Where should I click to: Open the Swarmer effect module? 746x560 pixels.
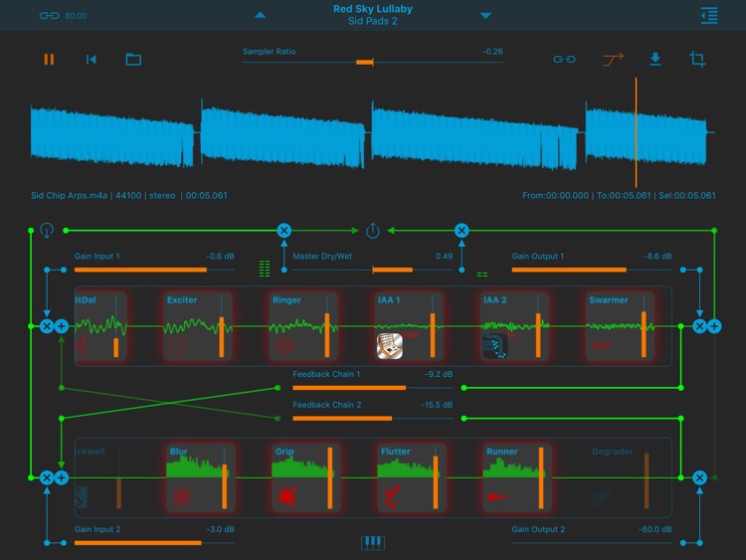pos(620,326)
